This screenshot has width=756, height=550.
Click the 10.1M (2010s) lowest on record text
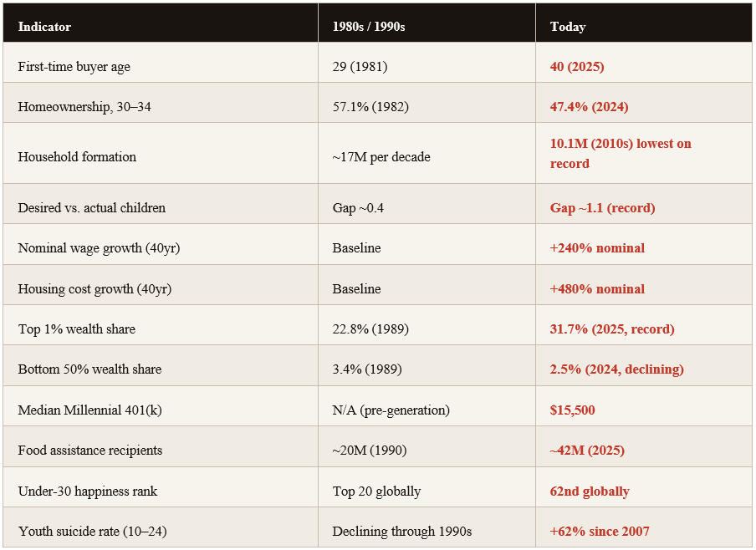tap(621, 153)
